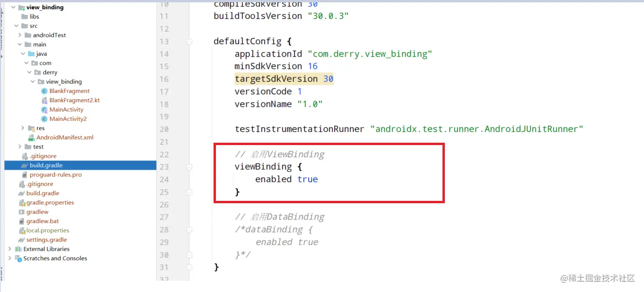
Task: Click the java source folder icon
Action: pos(31,54)
